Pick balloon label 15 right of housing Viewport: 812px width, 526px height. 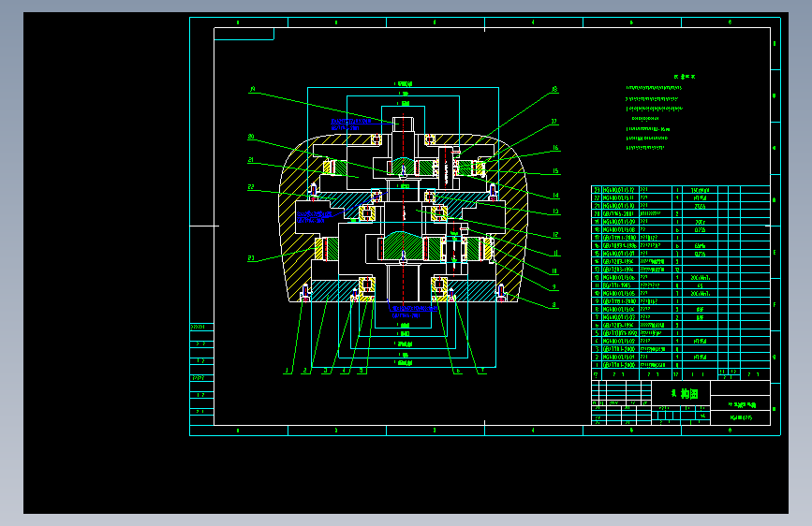555,171
